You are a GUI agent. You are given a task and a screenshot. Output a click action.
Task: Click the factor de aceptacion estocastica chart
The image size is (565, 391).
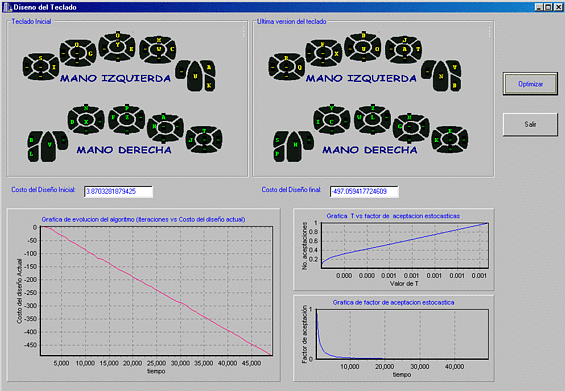[402, 334]
